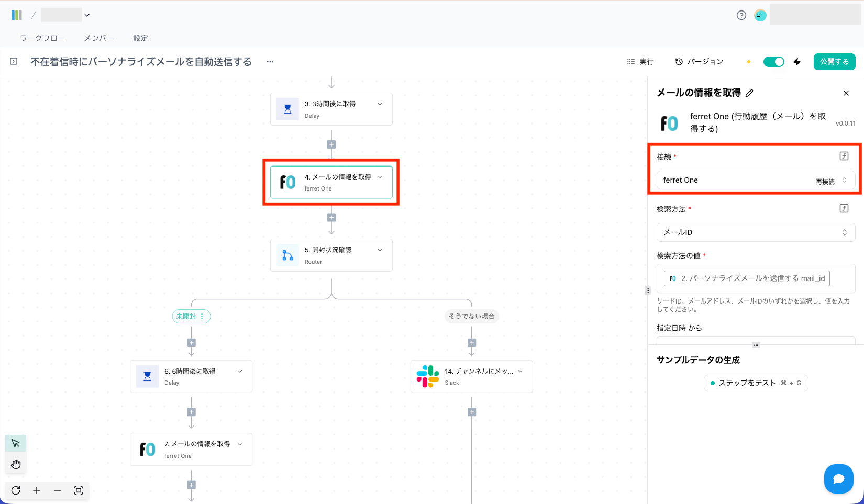Open the ferret One connection dropdown
The image size is (864, 504).
tap(733, 181)
